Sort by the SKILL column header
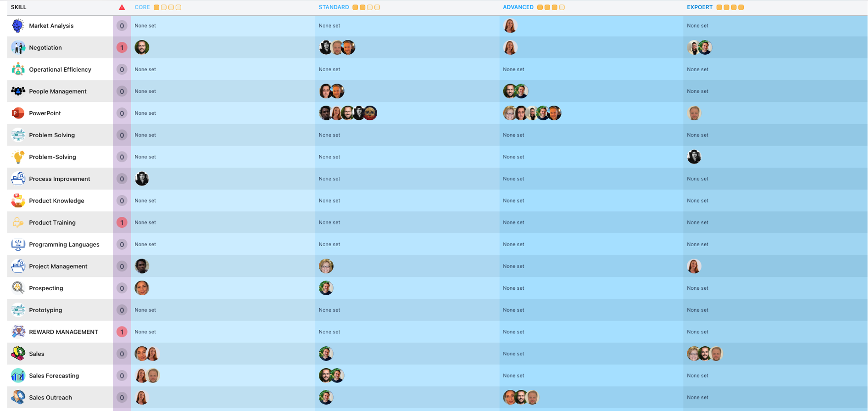 pos(19,7)
